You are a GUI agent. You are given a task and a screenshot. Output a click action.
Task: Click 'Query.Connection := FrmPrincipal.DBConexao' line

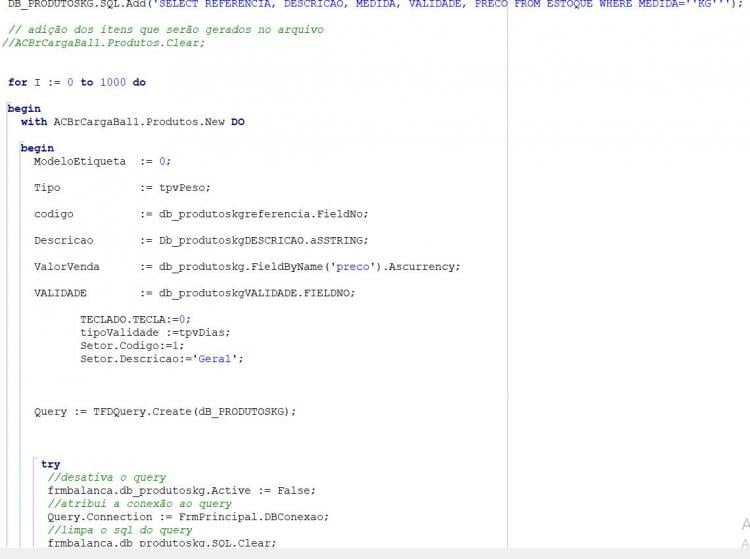188,516
